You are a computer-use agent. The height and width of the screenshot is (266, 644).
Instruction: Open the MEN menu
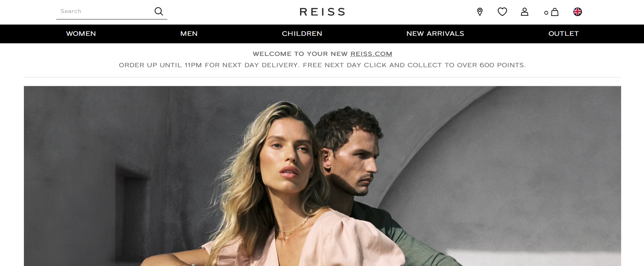189,34
